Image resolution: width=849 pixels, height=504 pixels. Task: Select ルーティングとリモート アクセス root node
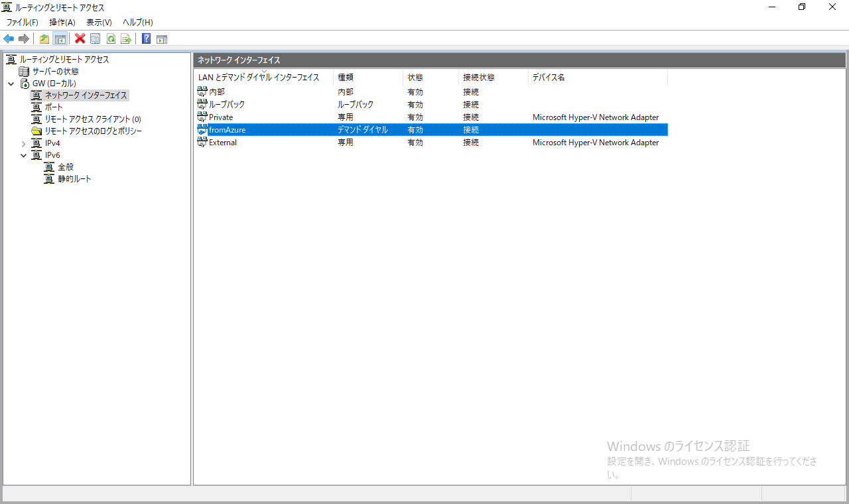[x=64, y=59]
